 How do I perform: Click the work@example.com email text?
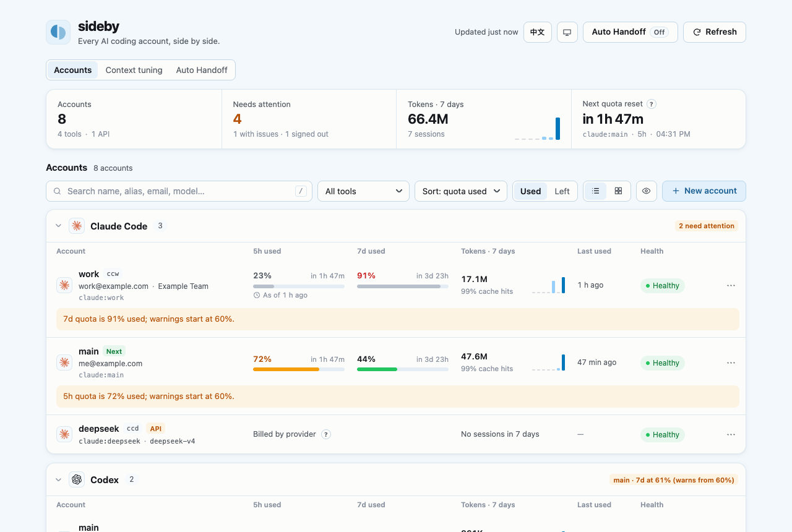(x=113, y=286)
